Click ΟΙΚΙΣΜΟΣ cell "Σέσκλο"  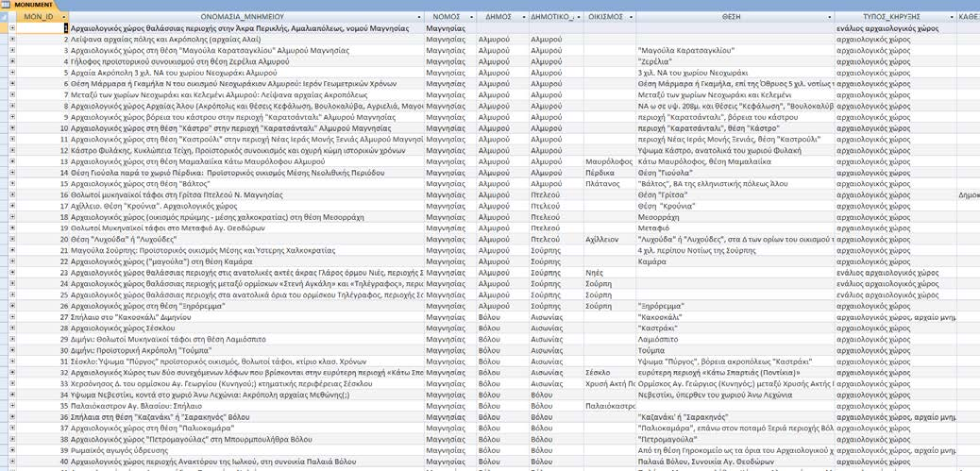pos(610,372)
